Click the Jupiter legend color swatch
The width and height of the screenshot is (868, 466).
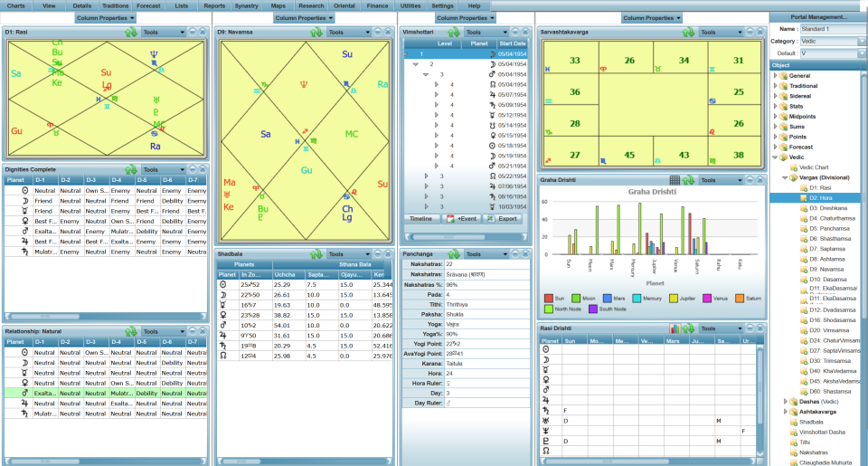673,298
